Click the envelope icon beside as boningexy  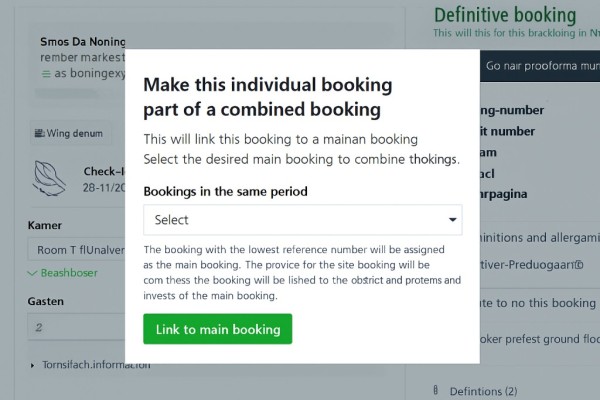(46, 73)
